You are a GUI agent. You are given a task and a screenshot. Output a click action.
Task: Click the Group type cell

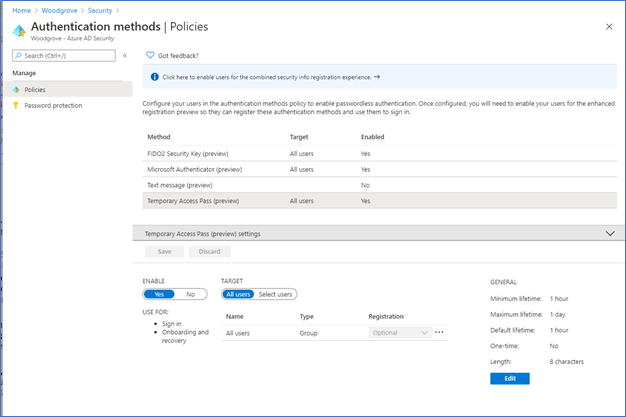click(x=309, y=333)
